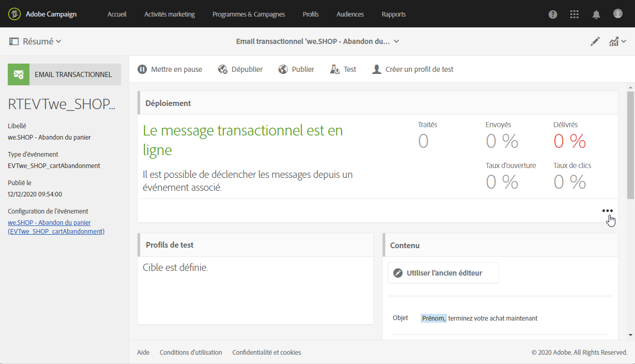Open Programmes & Campagnes menu
This screenshot has width=635, height=364.
click(249, 14)
